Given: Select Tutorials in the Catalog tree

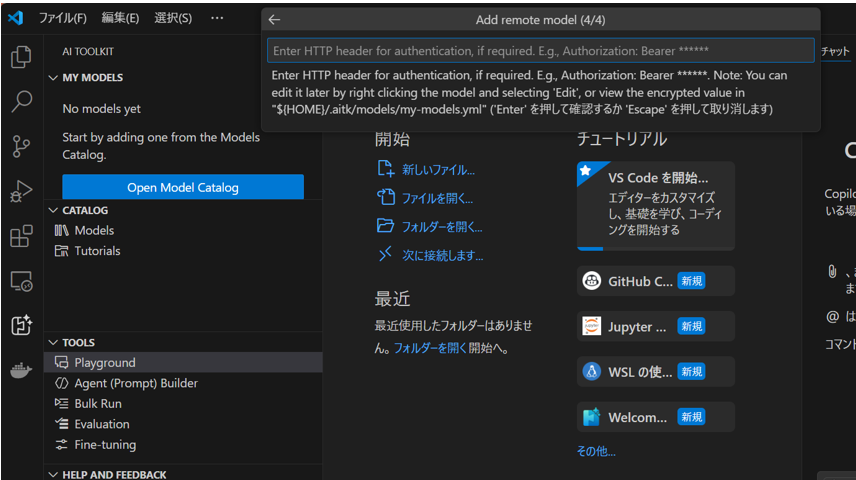Looking at the screenshot, I should pos(183,251).
